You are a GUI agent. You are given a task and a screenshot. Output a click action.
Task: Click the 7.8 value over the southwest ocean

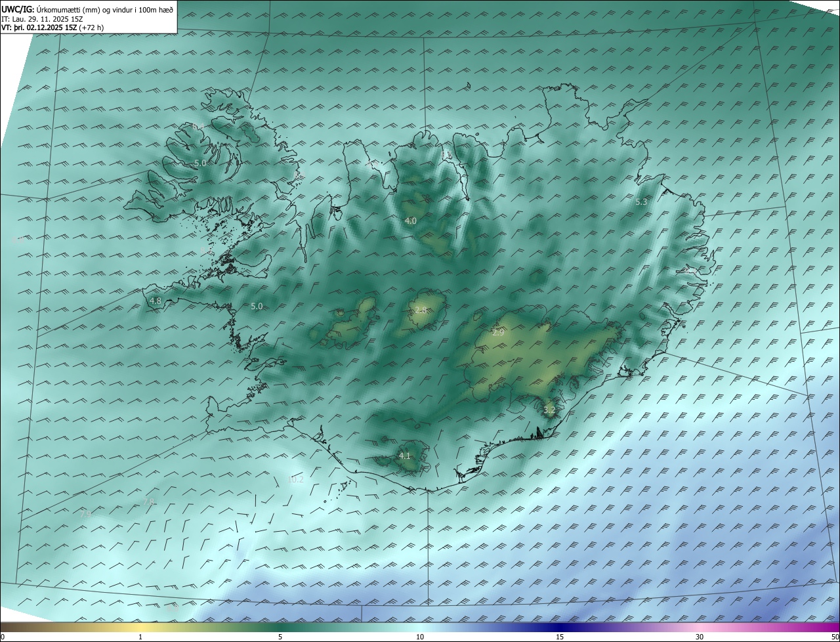tap(148, 502)
